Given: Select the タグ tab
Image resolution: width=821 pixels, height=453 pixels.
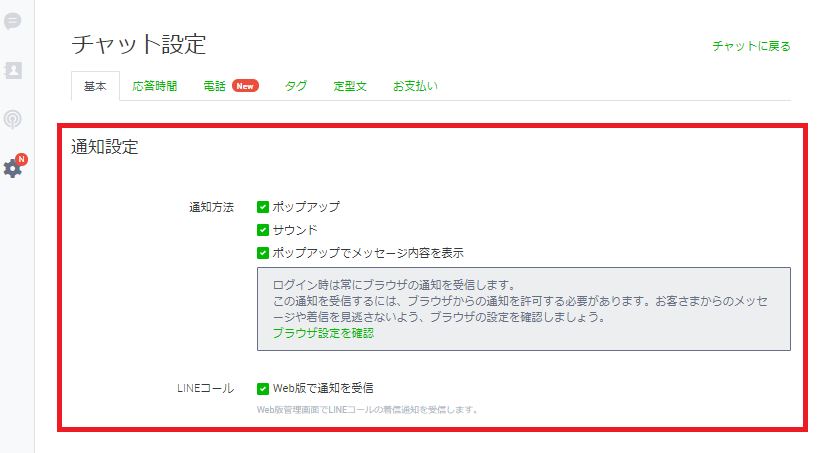Looking at the screenshot, I should 296,87.
